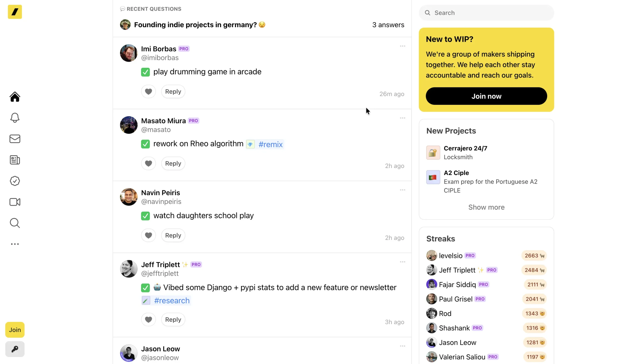Reply to Masato Miura's post
644x364 pixels.
click(x=173, y=163)
